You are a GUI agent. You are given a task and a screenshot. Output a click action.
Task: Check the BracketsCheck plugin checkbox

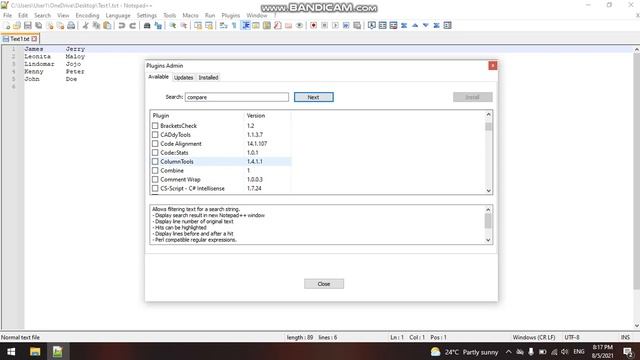click(x=155, y=126)
